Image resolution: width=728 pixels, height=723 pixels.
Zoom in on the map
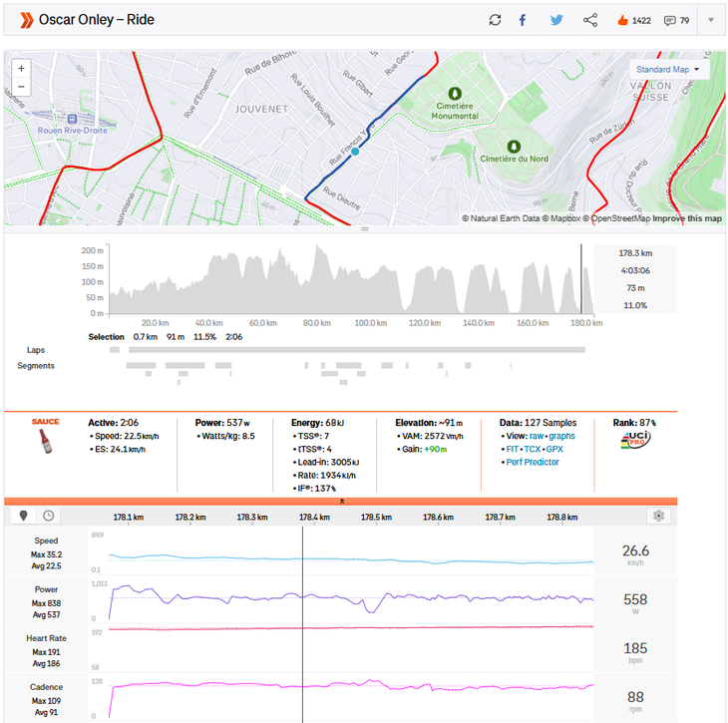tap(22, 69)
